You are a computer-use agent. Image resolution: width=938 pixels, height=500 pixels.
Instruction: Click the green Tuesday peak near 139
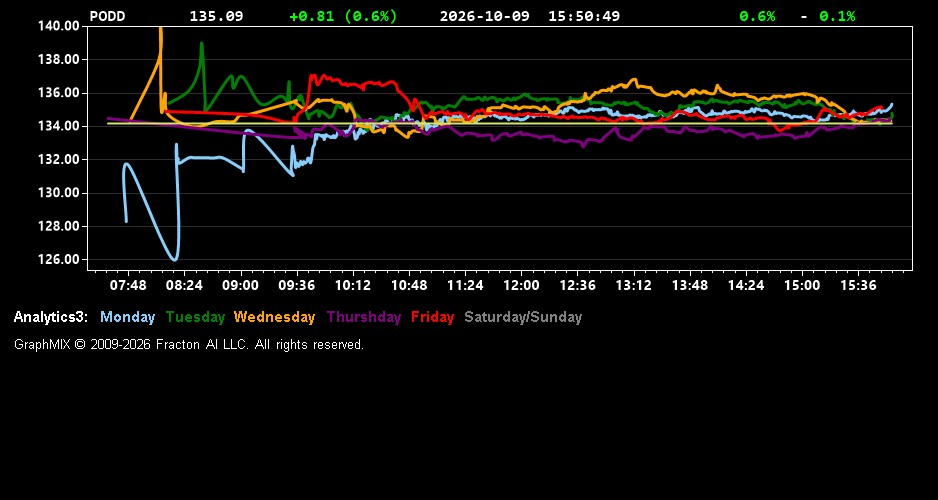point(202,44)
